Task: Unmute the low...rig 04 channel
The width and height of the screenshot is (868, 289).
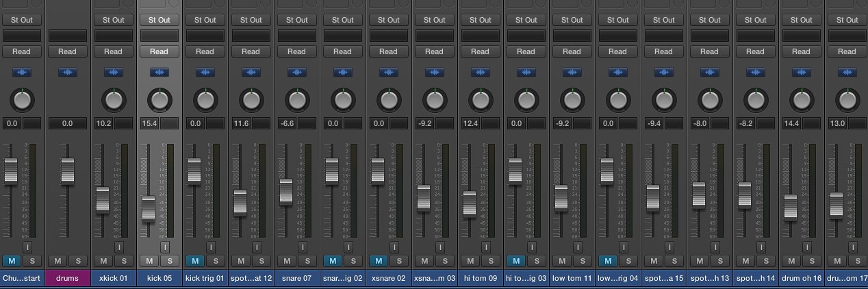Action: [608, 261]
